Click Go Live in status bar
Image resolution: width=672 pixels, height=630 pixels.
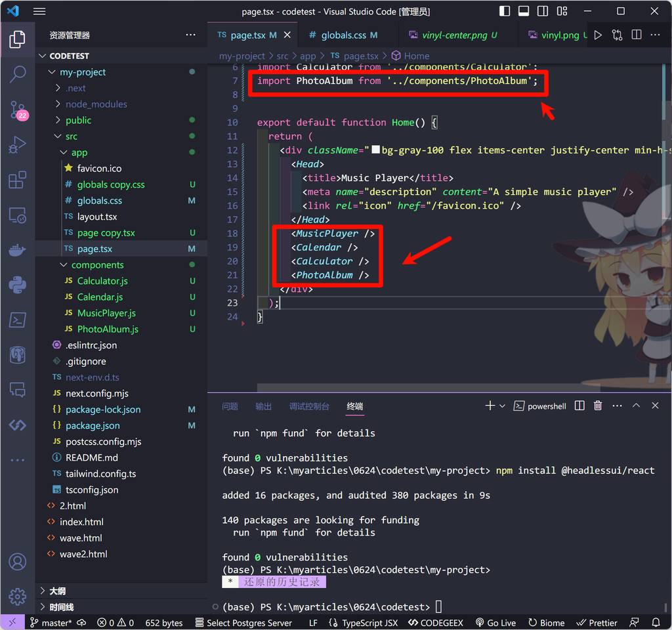point(495,623)
